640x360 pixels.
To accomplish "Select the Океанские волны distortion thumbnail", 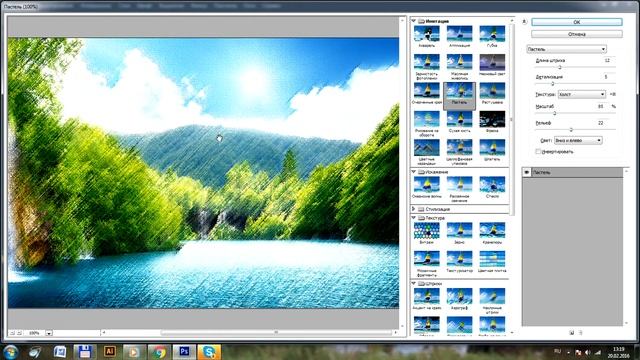I will [427, 184].
